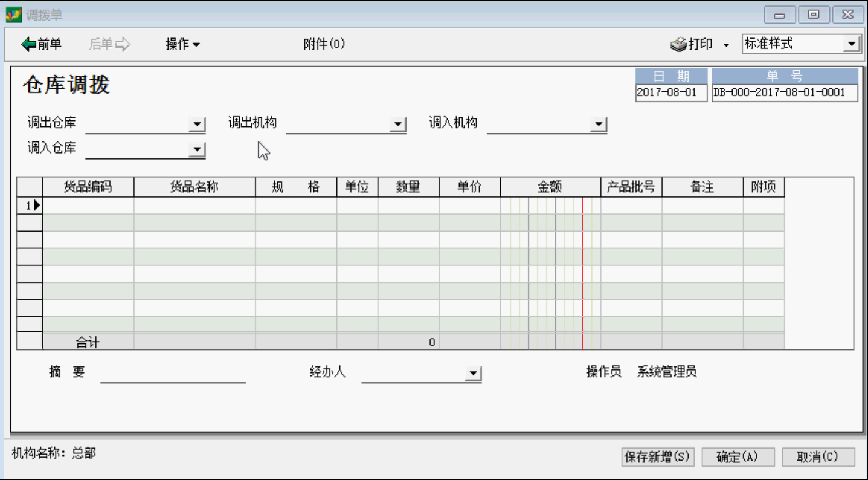The image size is (868, 480).
Task: Click the 摘要 input field
Action: pos(173,374)
